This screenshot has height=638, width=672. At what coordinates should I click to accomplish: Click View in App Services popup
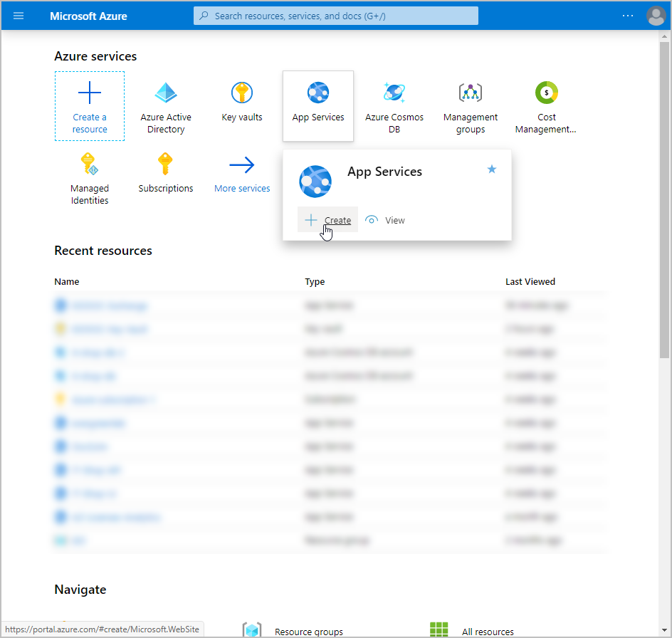tap(385, 220)
